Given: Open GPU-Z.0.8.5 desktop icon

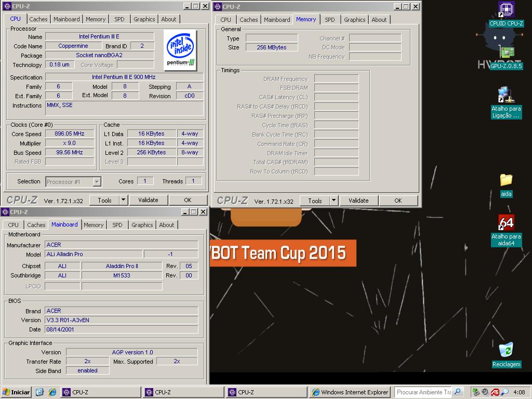Looking at the screenshot, I should point(506,58).
